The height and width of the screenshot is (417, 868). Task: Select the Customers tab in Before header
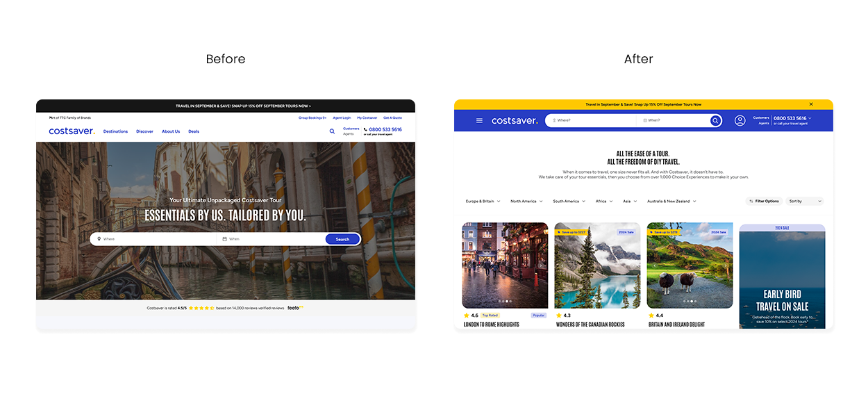point(351,128)
